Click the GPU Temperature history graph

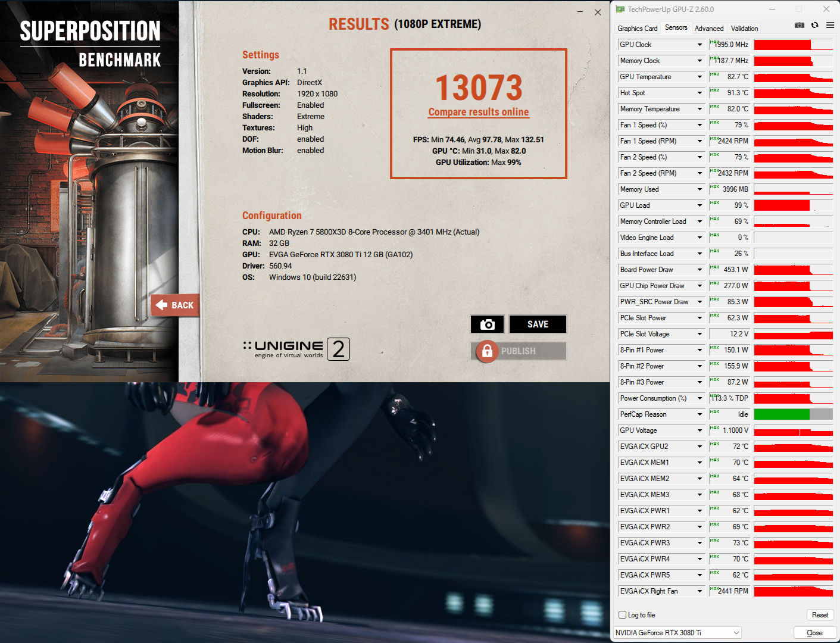point(793,77)
